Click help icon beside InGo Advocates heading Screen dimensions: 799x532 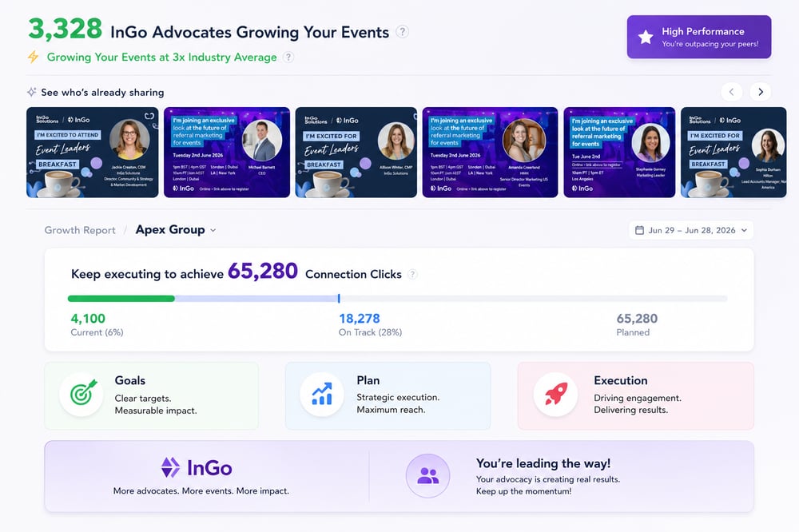click(x=402, y=32)
